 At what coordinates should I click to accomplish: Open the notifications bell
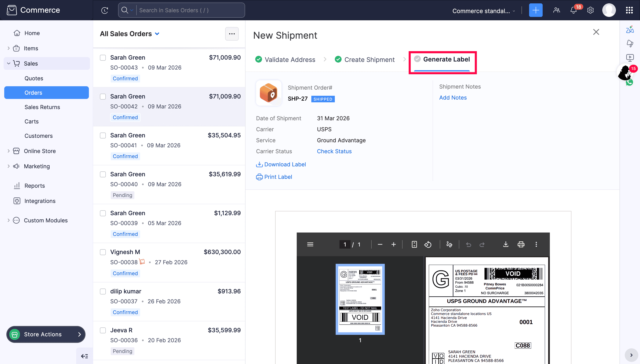point(573,10)
